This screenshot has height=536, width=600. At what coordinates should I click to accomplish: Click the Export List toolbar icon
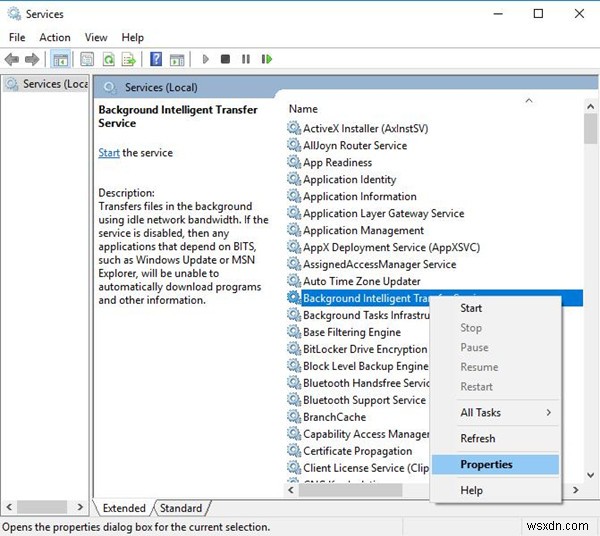(x=129, y=59)
